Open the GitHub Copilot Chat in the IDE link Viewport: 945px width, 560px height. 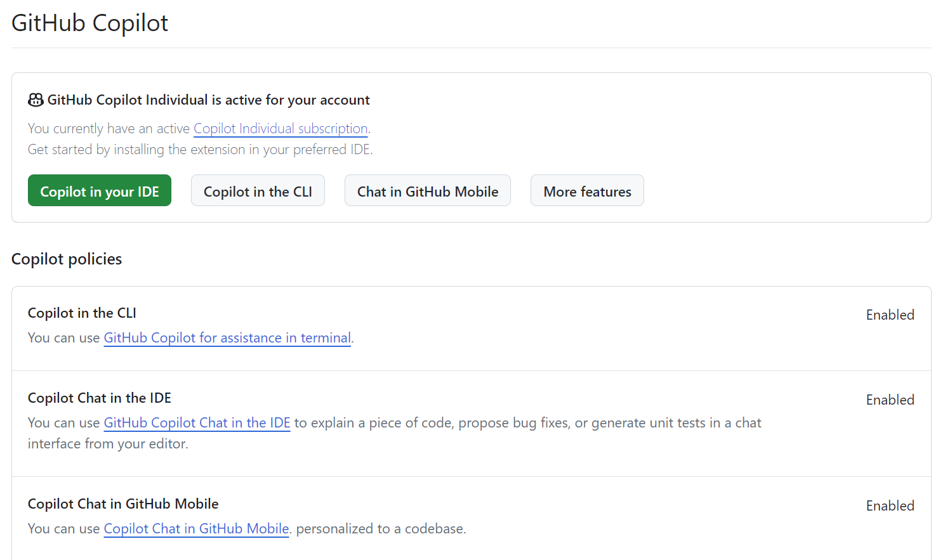click(x=197, y=422)
